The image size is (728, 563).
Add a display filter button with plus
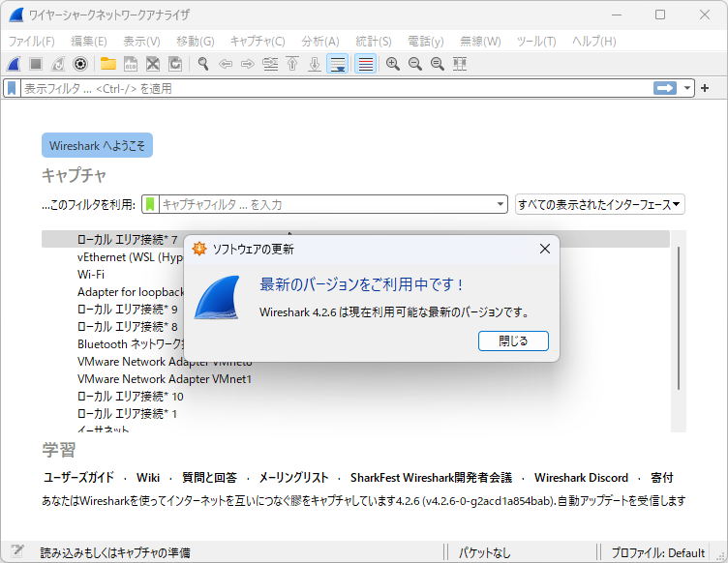pyautogui.click(x=705, y=88)
